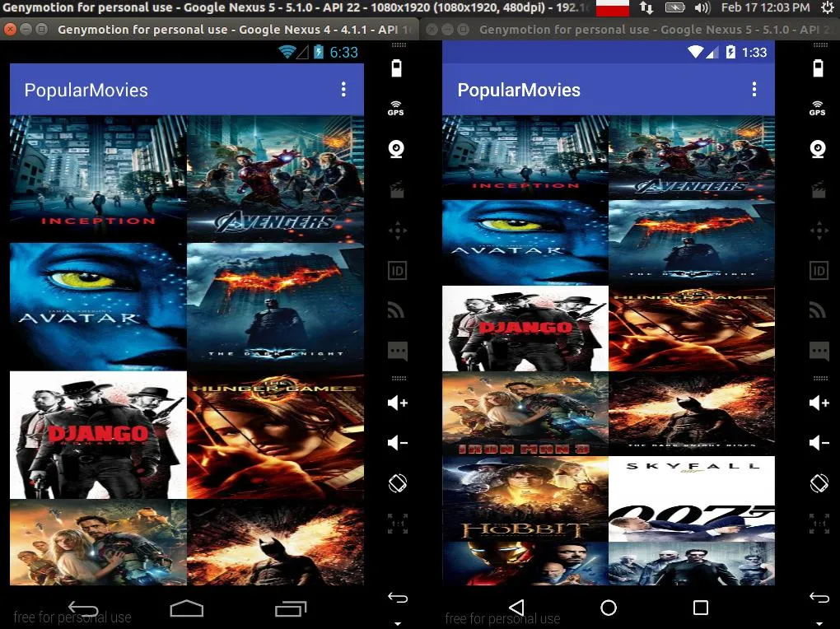Open Iron Man 3 poster in Nexus 5 window
The width and height of the screenshot is (840, 629).
click(525, 413)
